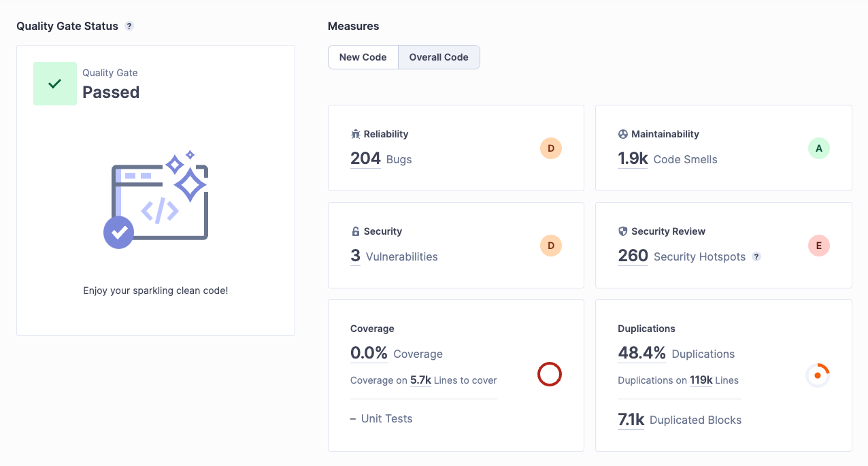
Task: Click the Duplications heading
Action: click(x=646, y=329)
